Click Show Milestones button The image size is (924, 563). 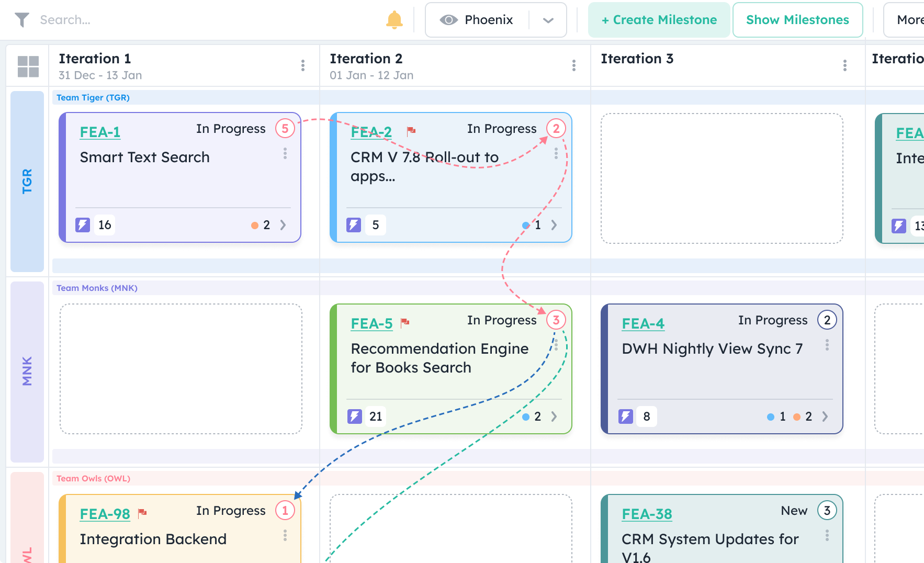(x=797, y=20)
